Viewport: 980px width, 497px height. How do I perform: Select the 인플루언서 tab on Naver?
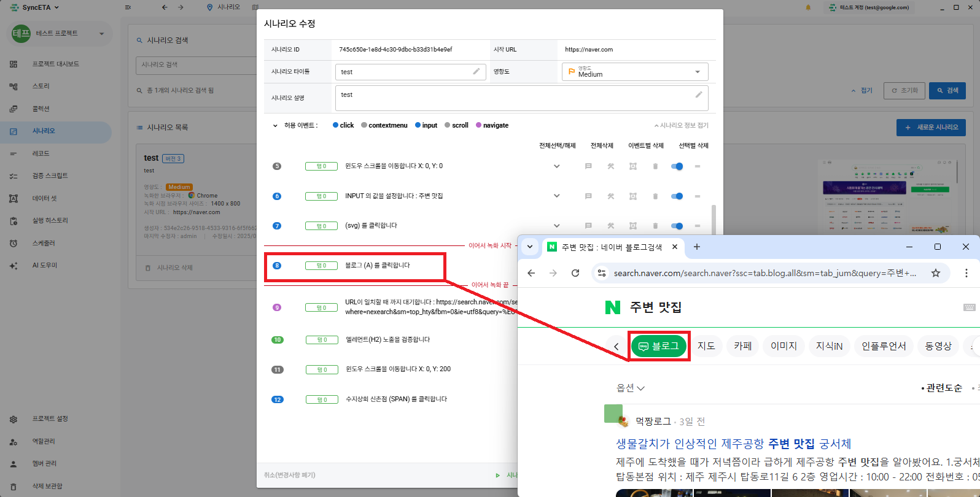tap(884, 346)
